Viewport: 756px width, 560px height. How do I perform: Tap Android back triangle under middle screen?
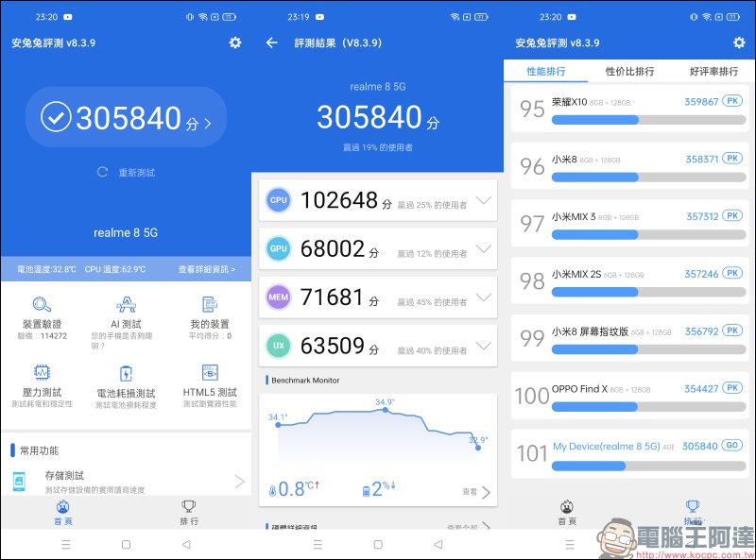click(x=438, y=545)
